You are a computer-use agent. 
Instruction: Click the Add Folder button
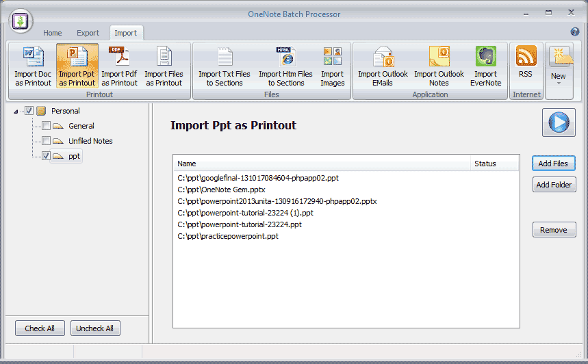click(x=554, y=185)
